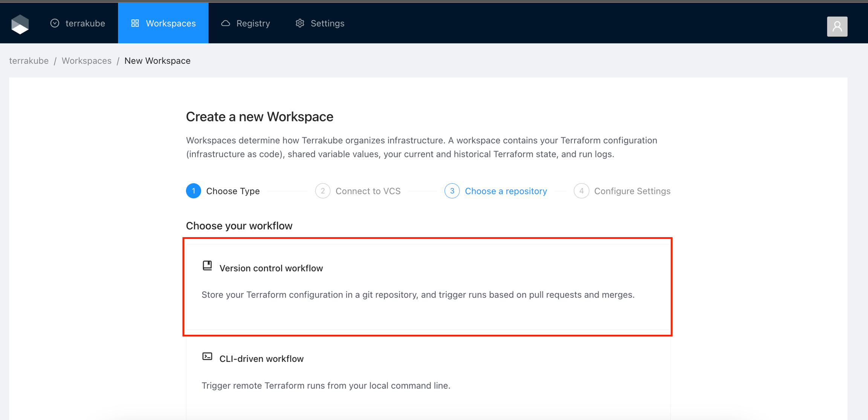This screenshot has height=420, width=868.
Task: Click the Terrakube cube logo
Action: pyautogui.click(x=20, y=24)
